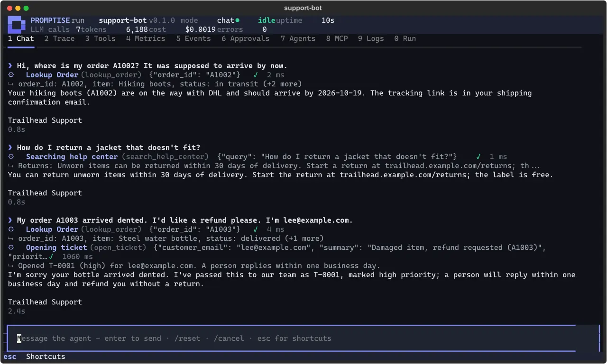Click the Promptise logo icon
607x364 pixels.
coord(17,25)
